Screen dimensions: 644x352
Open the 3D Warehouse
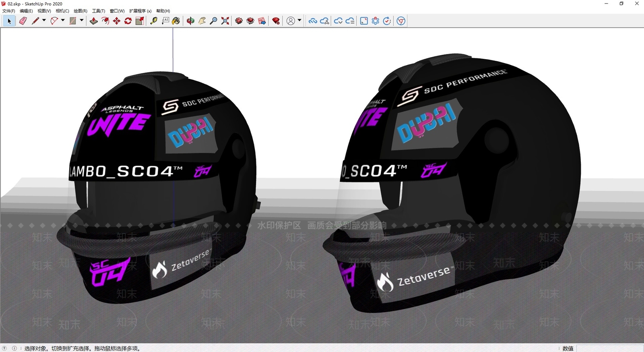point(239,21)
